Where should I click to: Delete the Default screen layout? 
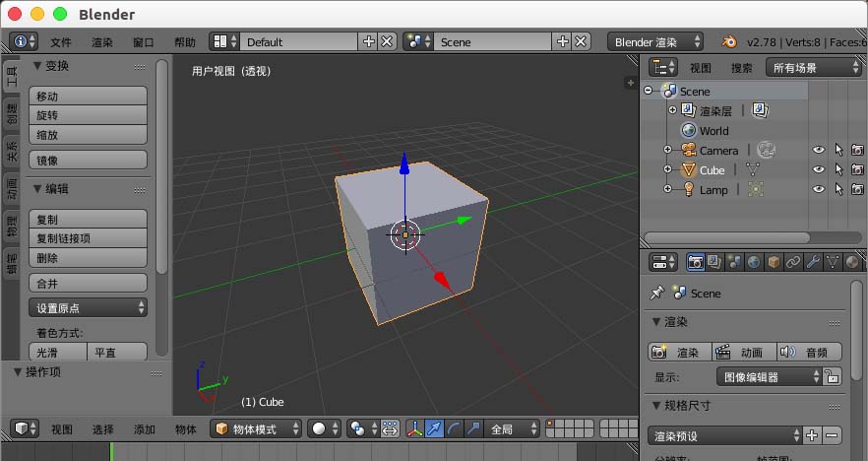click(x=387, y=41)
